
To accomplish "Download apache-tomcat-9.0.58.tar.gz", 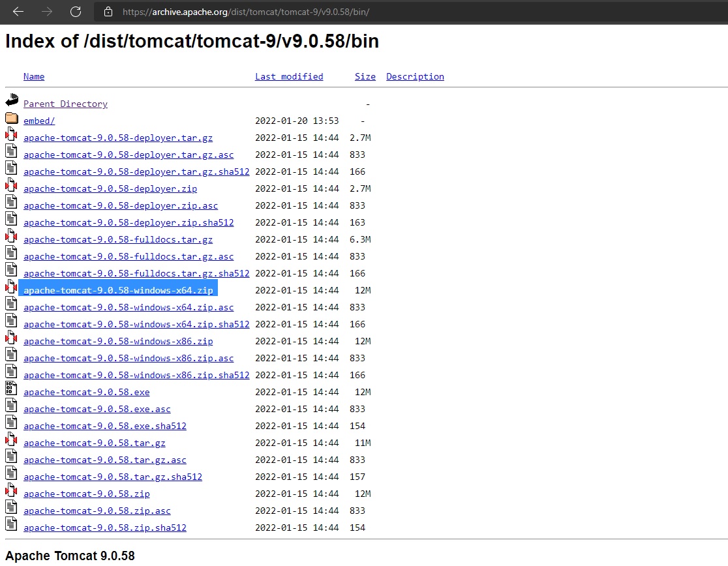I will [x=94, y=443].
